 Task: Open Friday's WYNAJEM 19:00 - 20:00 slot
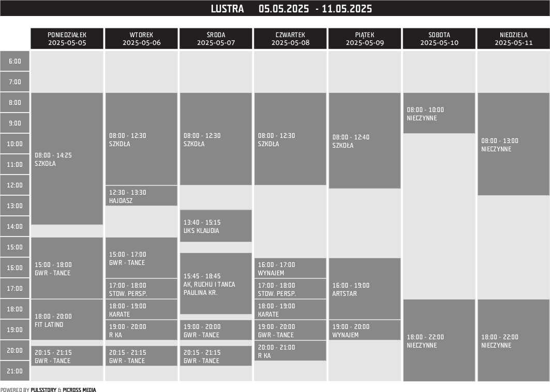coord(365,331)
